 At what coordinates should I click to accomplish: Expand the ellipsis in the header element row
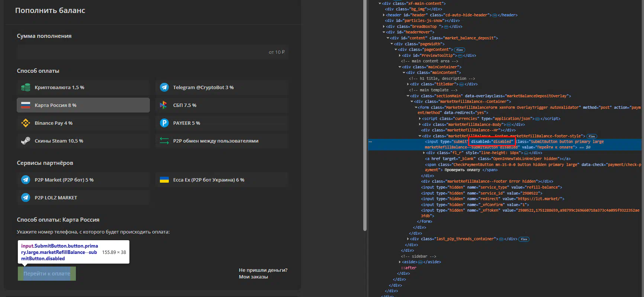click(495, 15)
